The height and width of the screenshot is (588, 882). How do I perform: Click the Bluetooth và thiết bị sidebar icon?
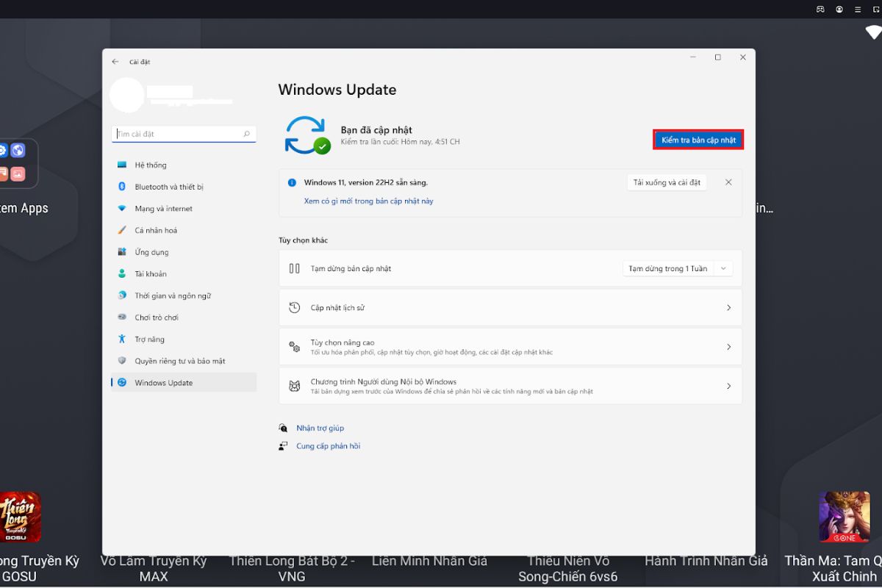pos(122,187)
